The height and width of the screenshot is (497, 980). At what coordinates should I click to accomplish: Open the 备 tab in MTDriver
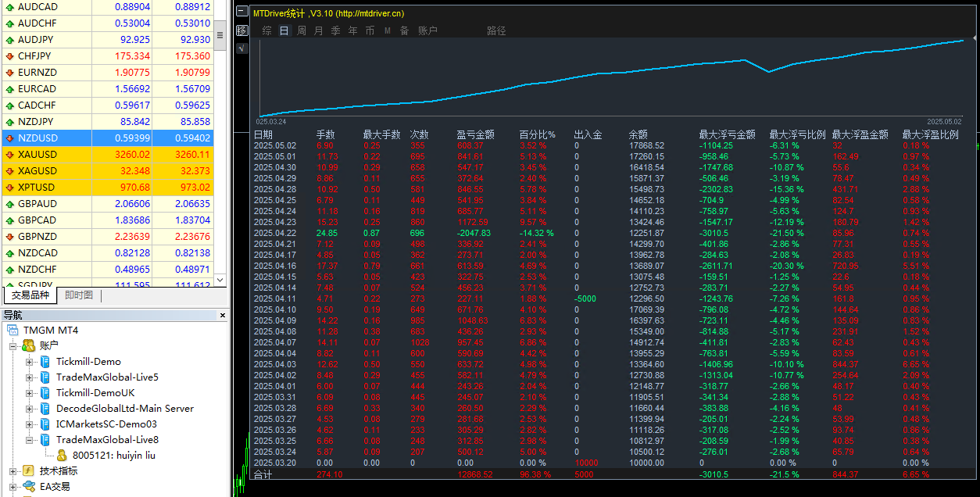point(405,30)
